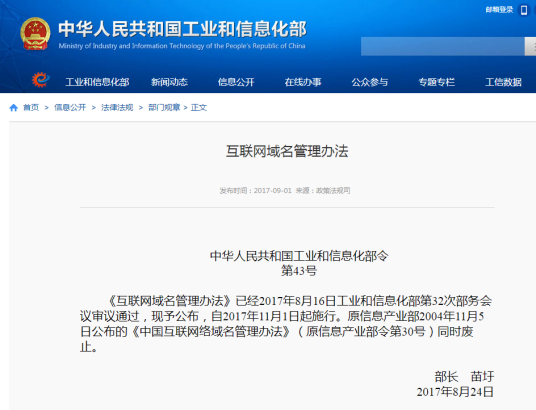
Task: Open the 工信数据 menu
Action: [504, 82]
